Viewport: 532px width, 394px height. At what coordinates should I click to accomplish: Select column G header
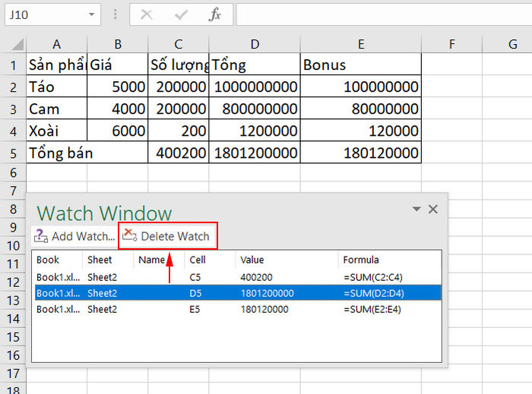[x=507, y=44]
